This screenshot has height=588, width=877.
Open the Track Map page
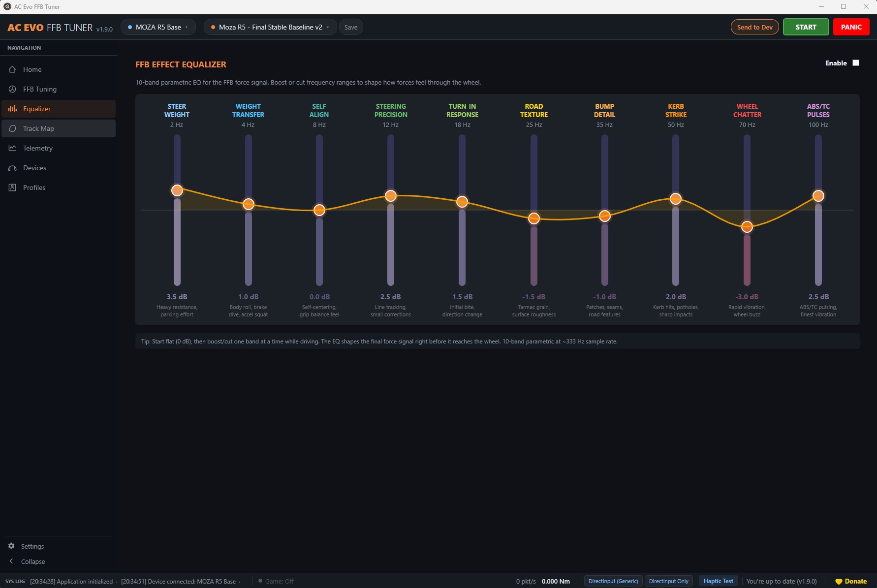click(59, 128)
